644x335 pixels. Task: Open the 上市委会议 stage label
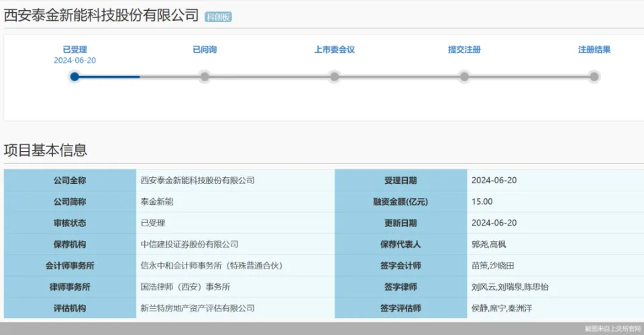[334, 50]
